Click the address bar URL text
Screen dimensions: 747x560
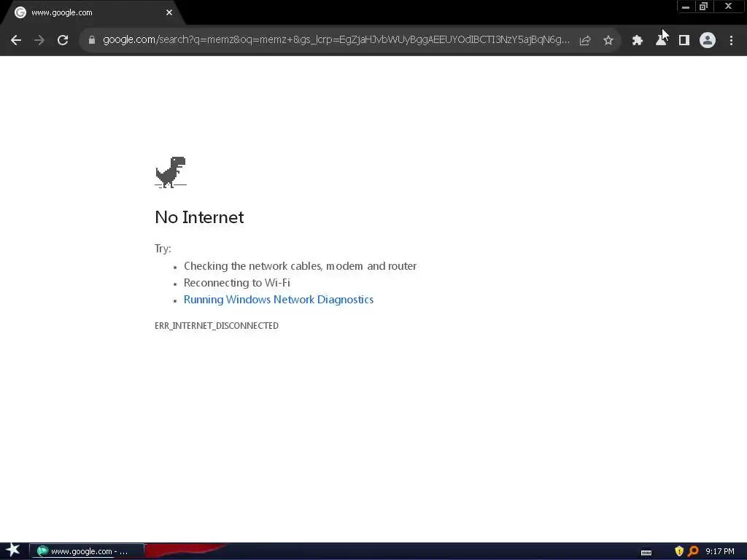(336, 40)
